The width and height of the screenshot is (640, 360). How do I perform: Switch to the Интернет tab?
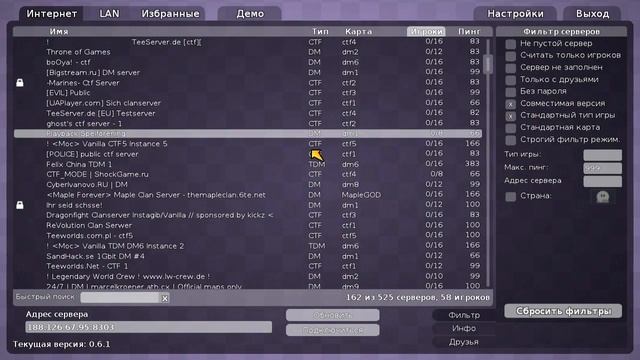coord(51,14)
